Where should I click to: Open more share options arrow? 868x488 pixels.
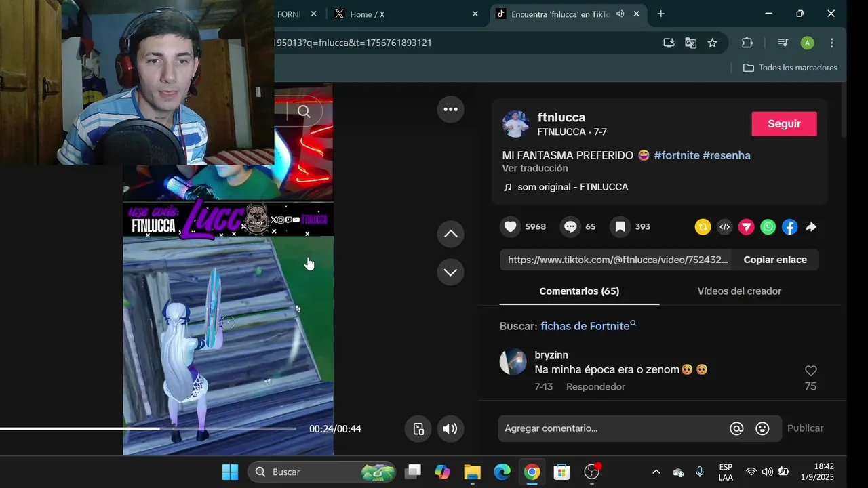pos(811,227)
